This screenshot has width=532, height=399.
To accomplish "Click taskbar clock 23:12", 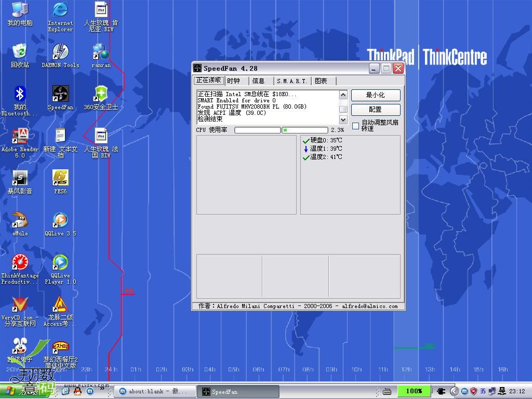I will (x=517, y=392).
